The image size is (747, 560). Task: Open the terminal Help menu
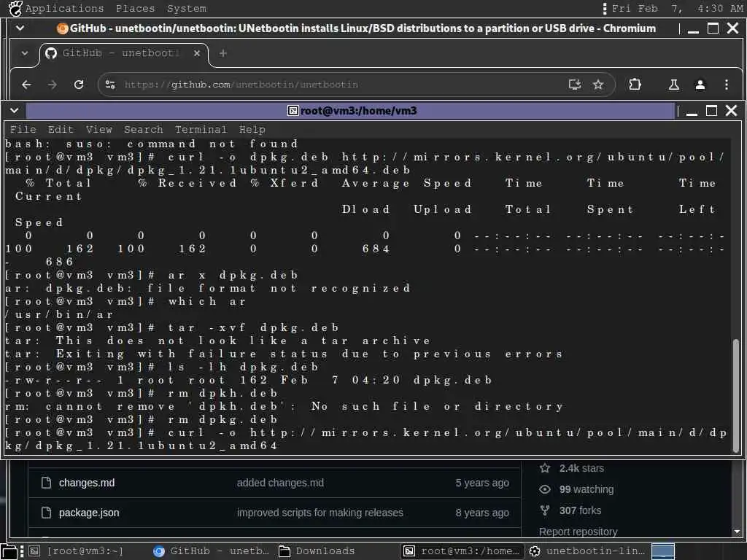coord(252,130)
